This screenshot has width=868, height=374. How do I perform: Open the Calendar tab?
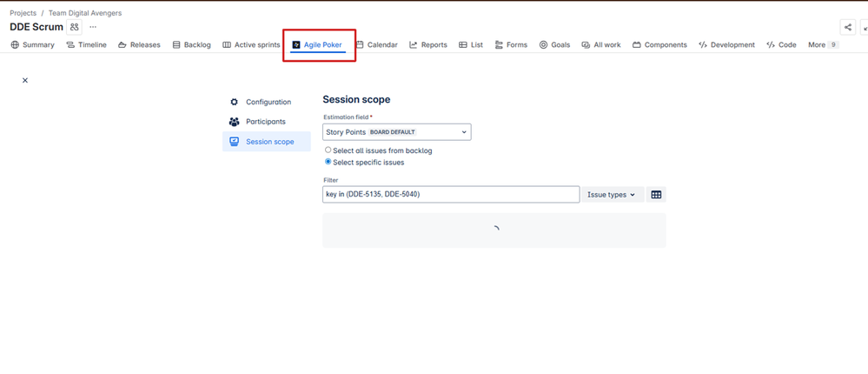coord(376,45)
